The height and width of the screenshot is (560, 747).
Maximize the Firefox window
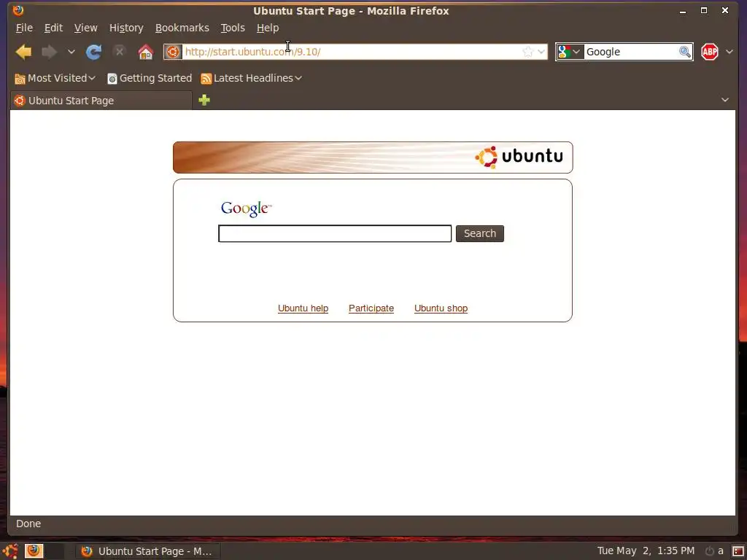704,10
